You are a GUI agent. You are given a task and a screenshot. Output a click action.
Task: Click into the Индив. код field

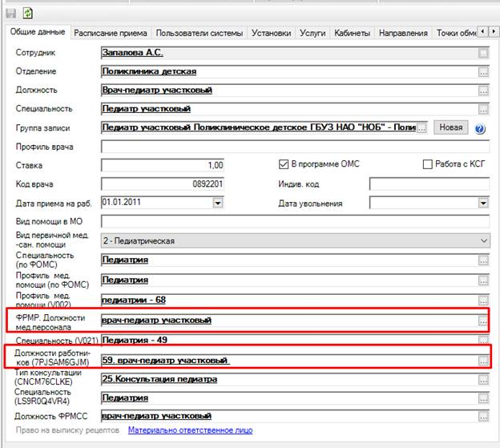click(x=429, y=184)
